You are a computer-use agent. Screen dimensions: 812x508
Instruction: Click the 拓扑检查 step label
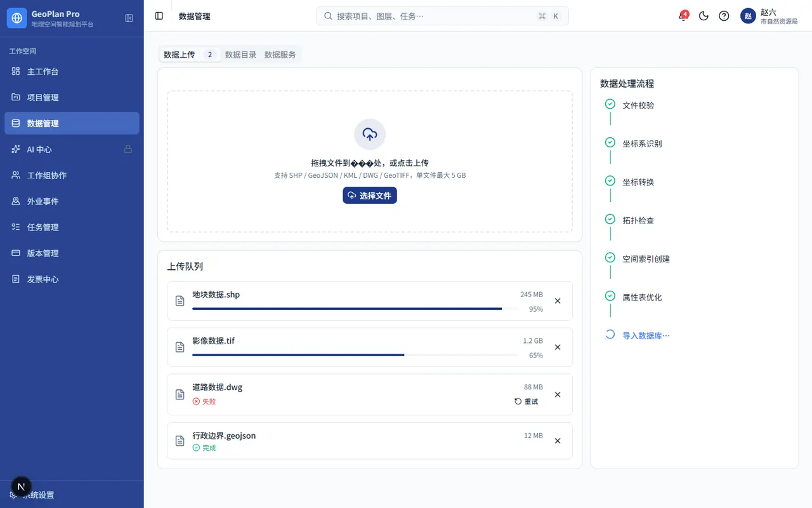click(638, 220)
